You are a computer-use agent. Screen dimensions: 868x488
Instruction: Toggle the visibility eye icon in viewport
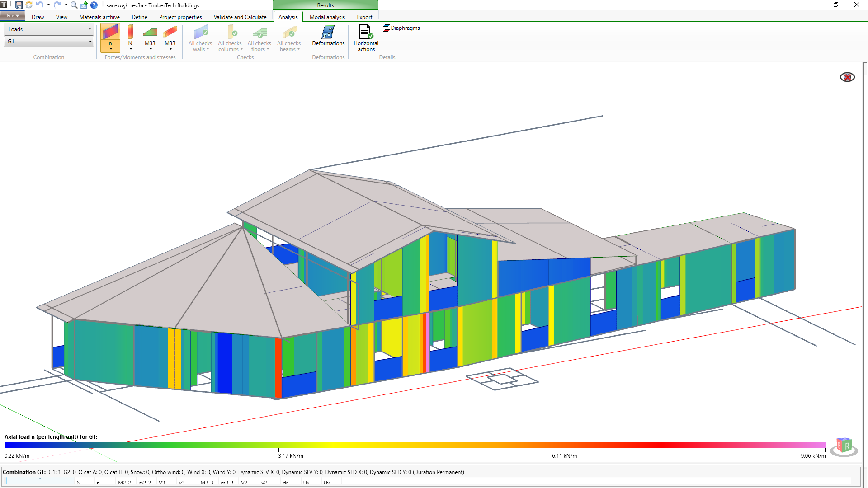(847, 77)
